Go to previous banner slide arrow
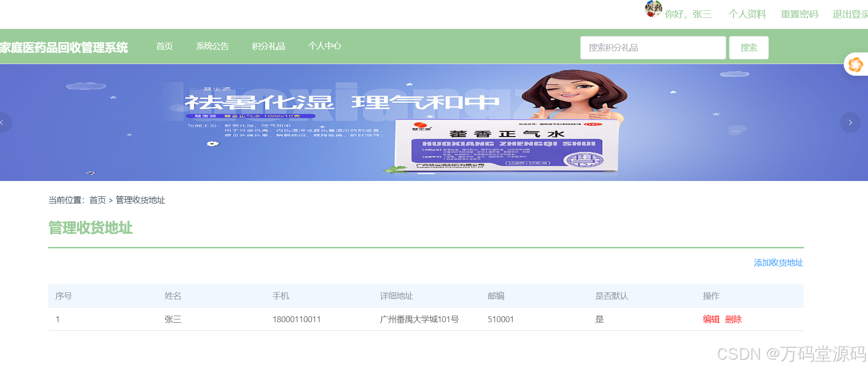This screenshot has height=369, width=868. (x=2, y=123)
